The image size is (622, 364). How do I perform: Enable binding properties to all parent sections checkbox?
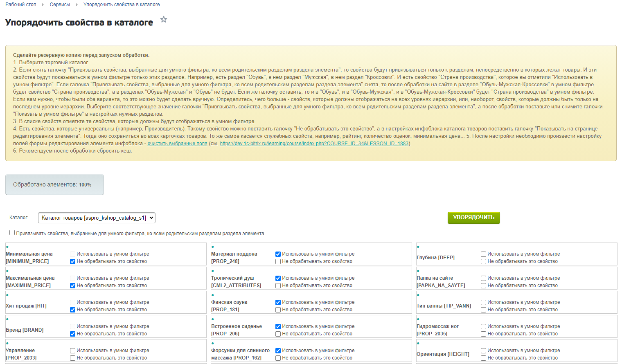click(x=12, y=233)
